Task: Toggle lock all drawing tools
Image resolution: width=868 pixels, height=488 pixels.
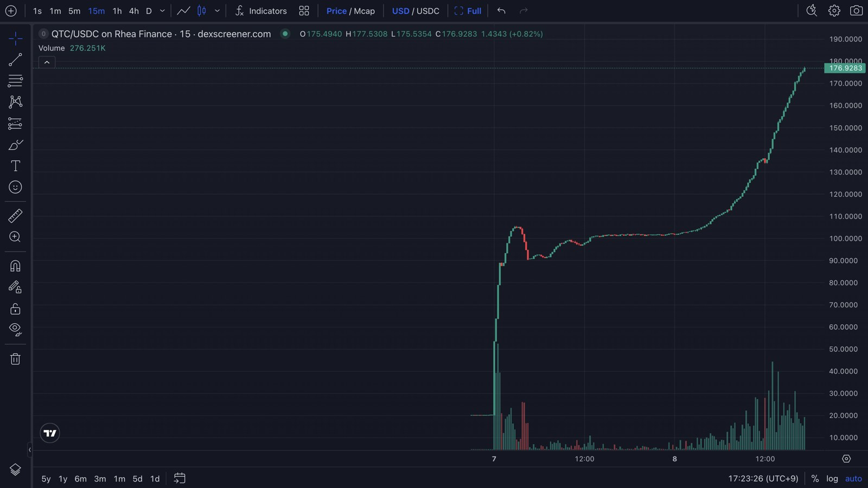Action: pyautogui.click(x=15, y=309)
